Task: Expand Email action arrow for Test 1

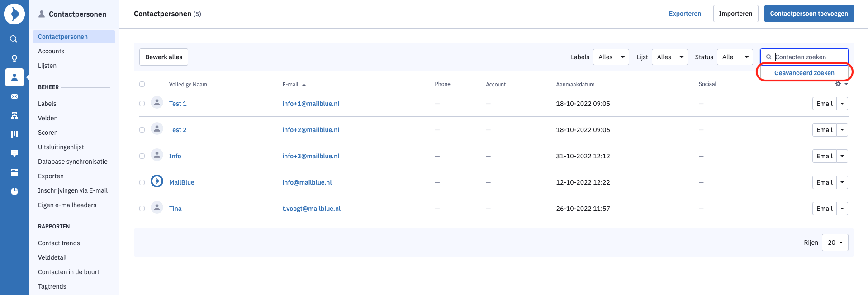Action: (x=842, y=104)
